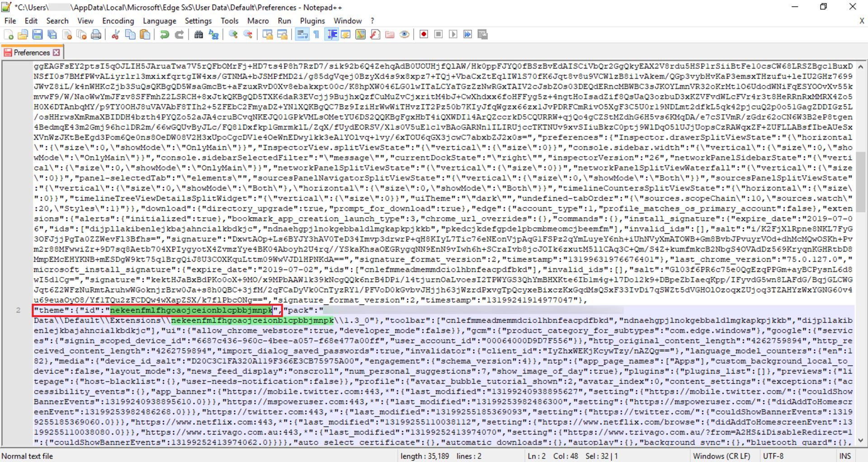Open the Plugins menu
The image size is (868, 462).
(312, 21)
